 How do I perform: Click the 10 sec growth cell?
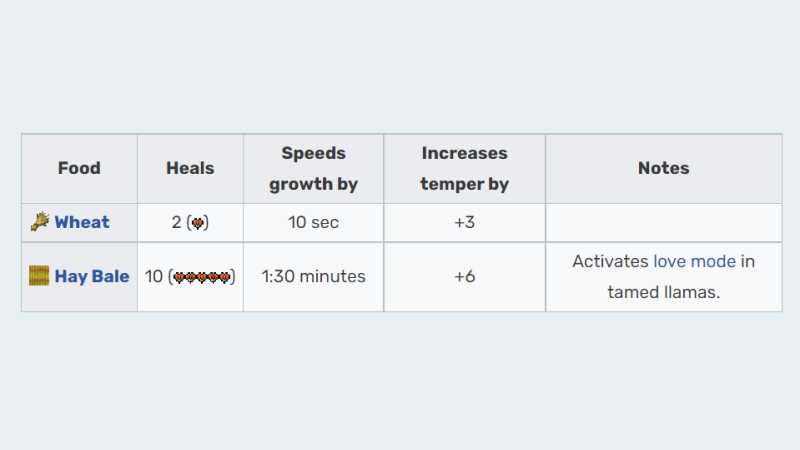point(313,222)
